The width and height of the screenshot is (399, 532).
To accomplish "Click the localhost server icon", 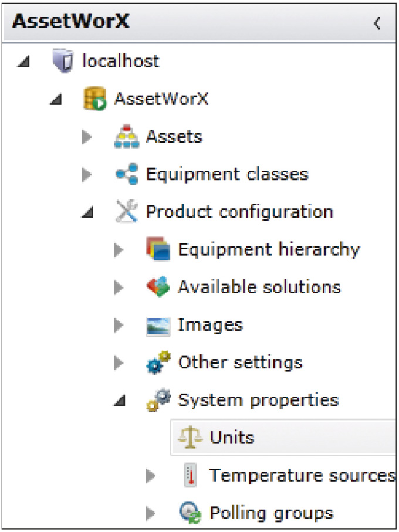I will click(63, 61).
